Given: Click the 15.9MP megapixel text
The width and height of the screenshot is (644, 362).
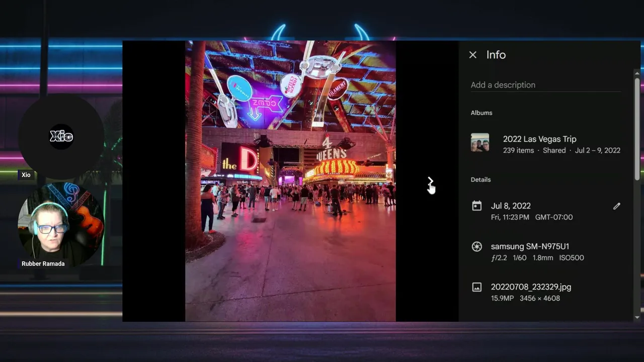Looking at the screenshot, I should point(502,298).
